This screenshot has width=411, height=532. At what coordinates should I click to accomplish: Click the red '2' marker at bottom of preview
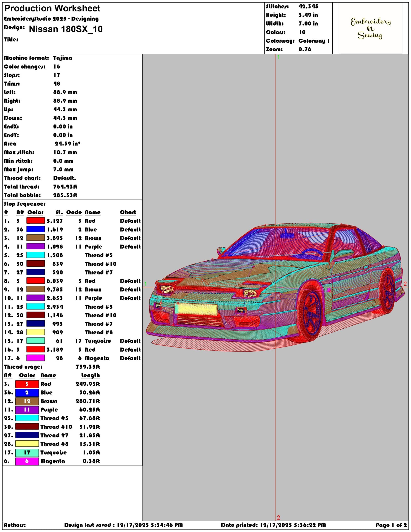click(278, 517)
